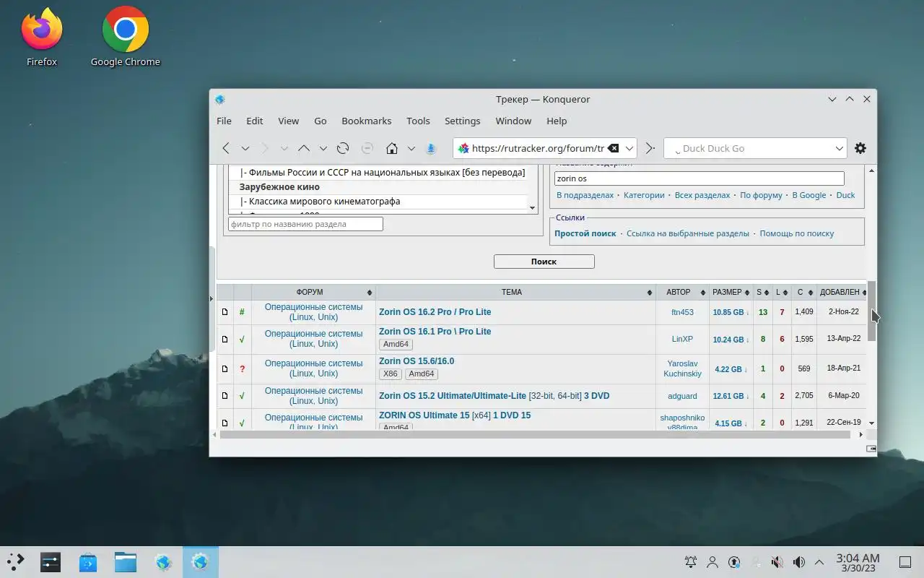Screen dimensions: 924x578
Task: Open author ftn453's link
Action: [682, 312]
